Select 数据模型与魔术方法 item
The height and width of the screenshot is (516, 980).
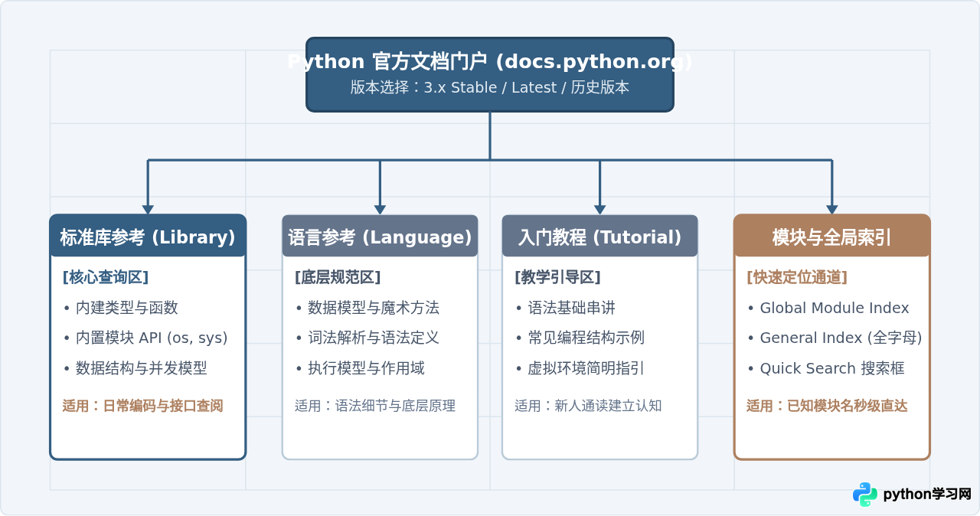pos(367,308)
